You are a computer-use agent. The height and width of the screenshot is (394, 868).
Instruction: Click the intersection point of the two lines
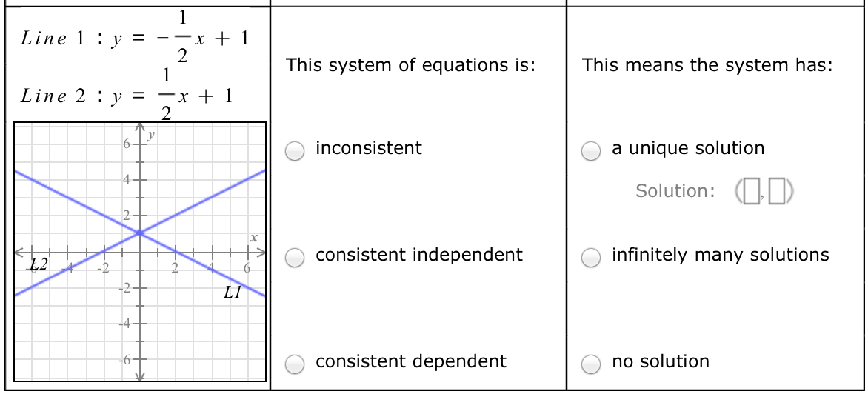pyautogui.click(x=139, y=233)
